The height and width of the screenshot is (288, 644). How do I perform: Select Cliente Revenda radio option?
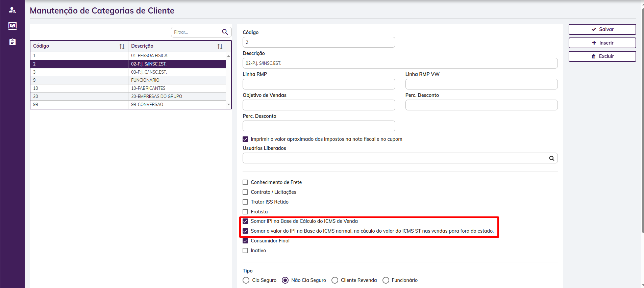[x=335, y=280]
